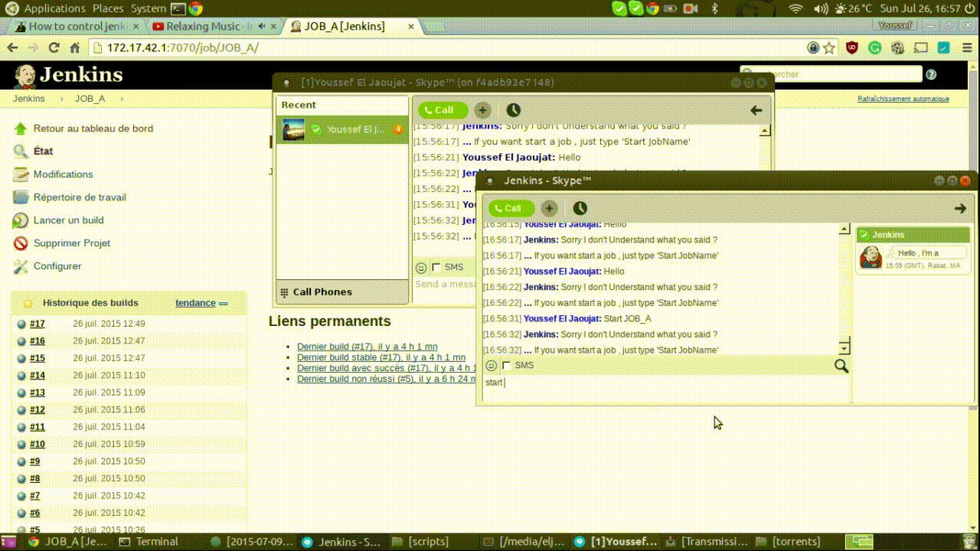Open build #10 in build history

(38, 445)
